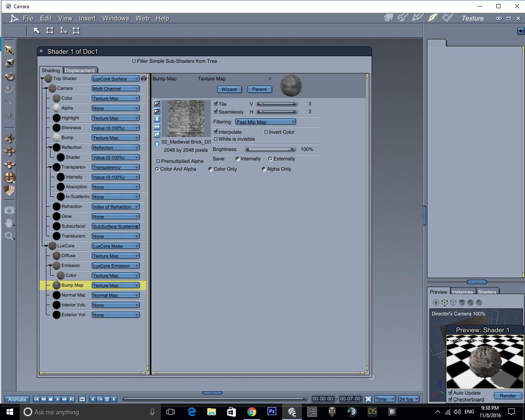Click the up arrow icon beside the texture filename

(157, 144)
